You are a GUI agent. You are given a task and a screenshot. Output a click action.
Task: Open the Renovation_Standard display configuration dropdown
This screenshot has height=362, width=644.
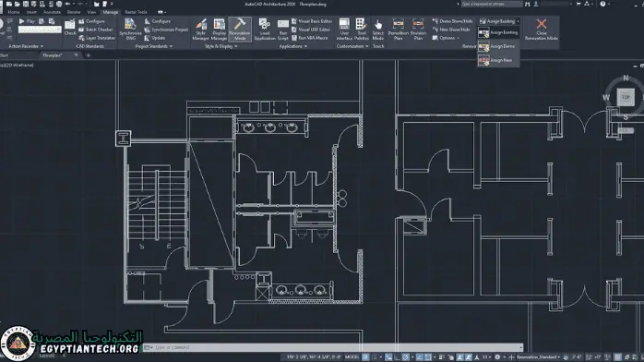pyautogui.click(x=539, y=357)
